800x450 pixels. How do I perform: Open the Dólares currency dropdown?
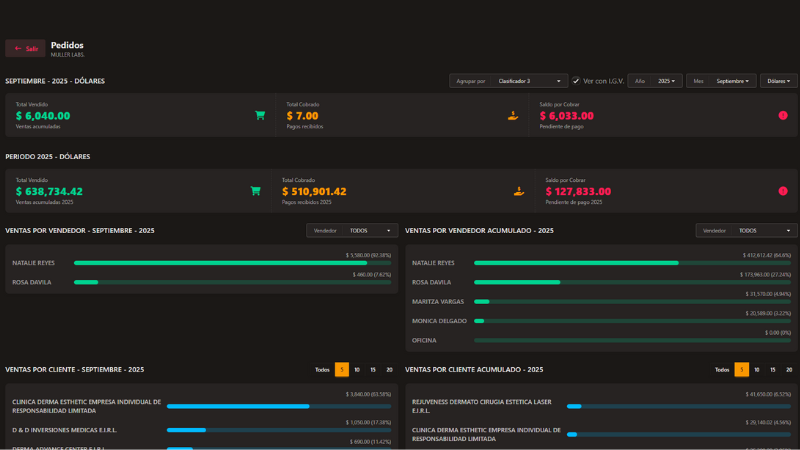tap(778, 81)
